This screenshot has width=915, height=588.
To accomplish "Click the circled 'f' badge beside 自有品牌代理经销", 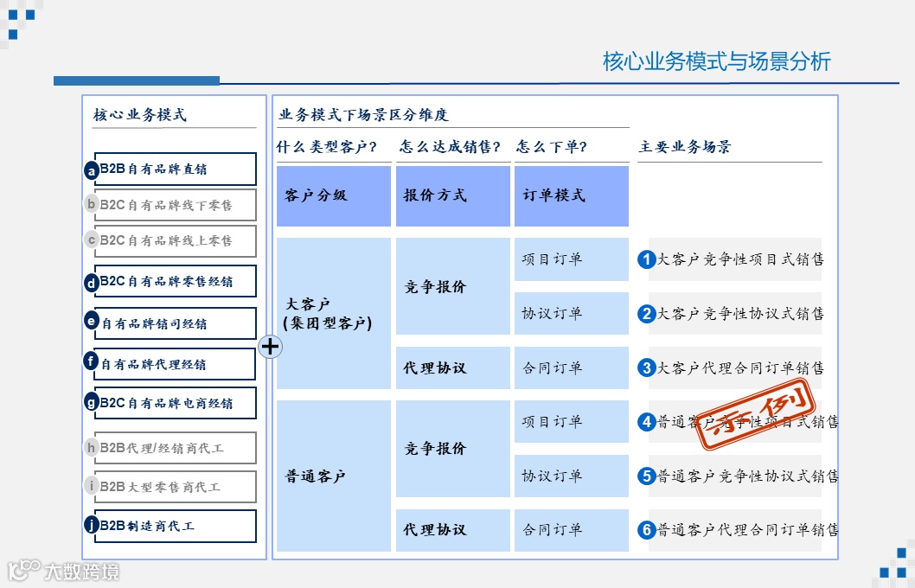I will pos(91,361).
